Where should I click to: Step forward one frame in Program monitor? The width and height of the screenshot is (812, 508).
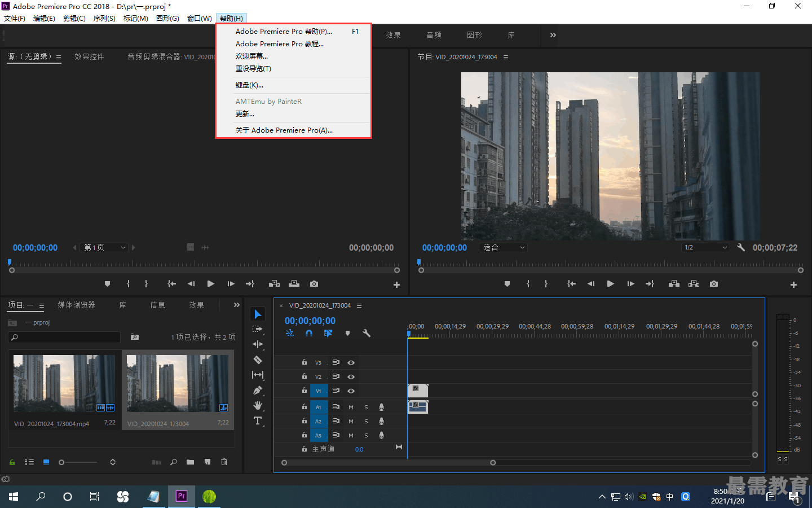pos(630,284)
